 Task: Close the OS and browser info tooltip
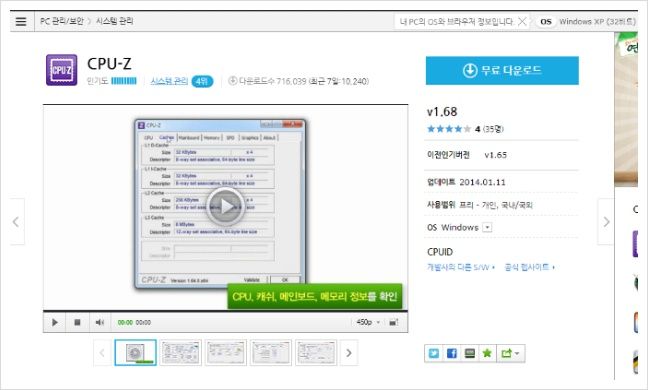522,21
